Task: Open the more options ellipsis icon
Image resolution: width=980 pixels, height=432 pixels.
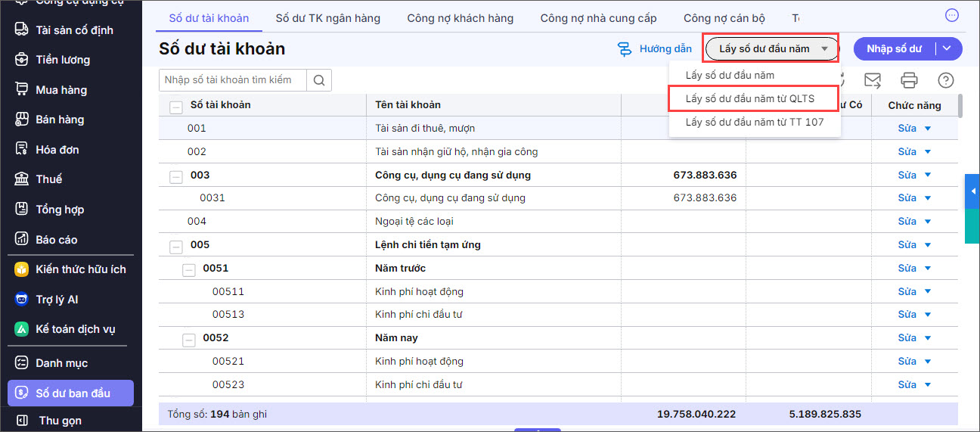Action: (952, 15)
